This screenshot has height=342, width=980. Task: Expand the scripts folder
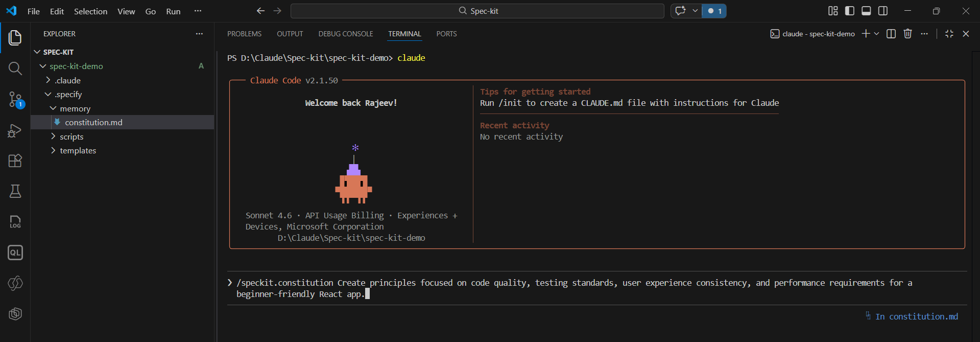[x=71, y=136]
